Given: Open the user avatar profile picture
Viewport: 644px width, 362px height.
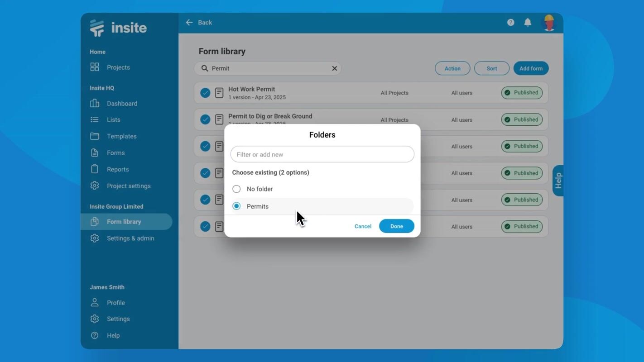Looking at the screenshot, I should click(549, 23).
